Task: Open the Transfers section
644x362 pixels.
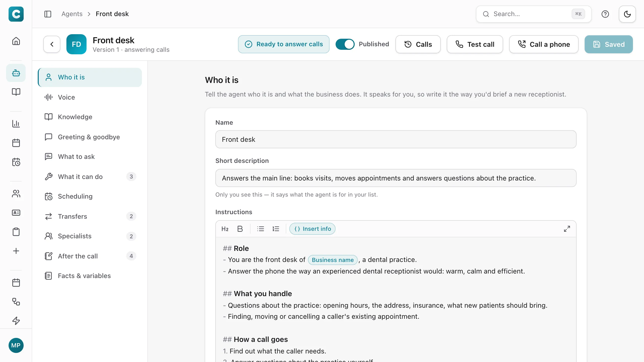Action: pos(90,216)
